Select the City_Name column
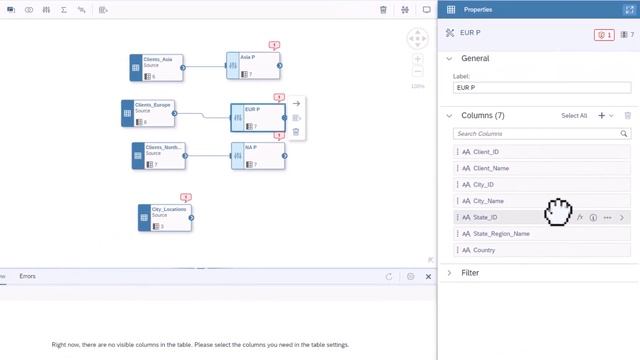Image resolution: width=640 pixels, height=360 pixels. [542, 201]
